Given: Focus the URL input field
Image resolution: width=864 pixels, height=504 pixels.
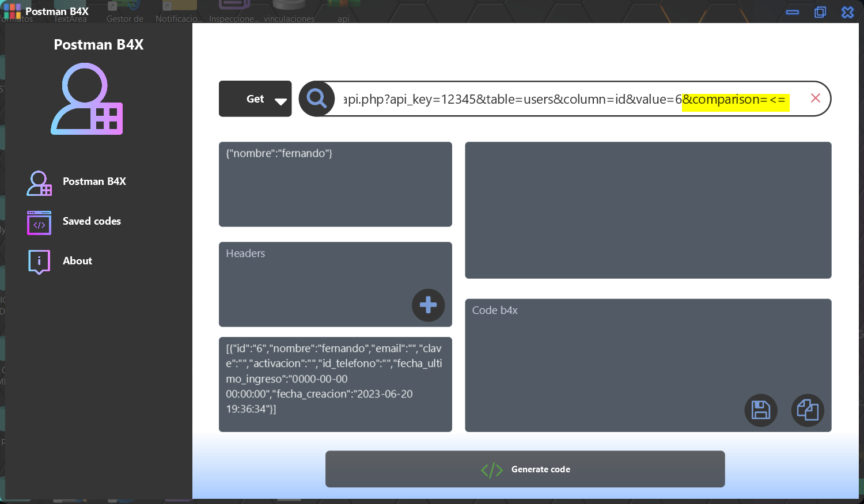Looking at the screenshot, I should point(565,99).
